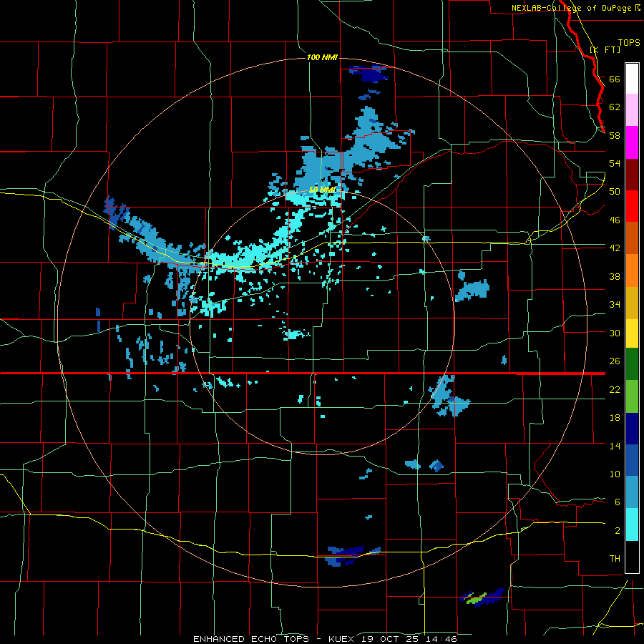Screen dimensions: 644x644
Task: Click legend value 62
Action: point(615,107)
